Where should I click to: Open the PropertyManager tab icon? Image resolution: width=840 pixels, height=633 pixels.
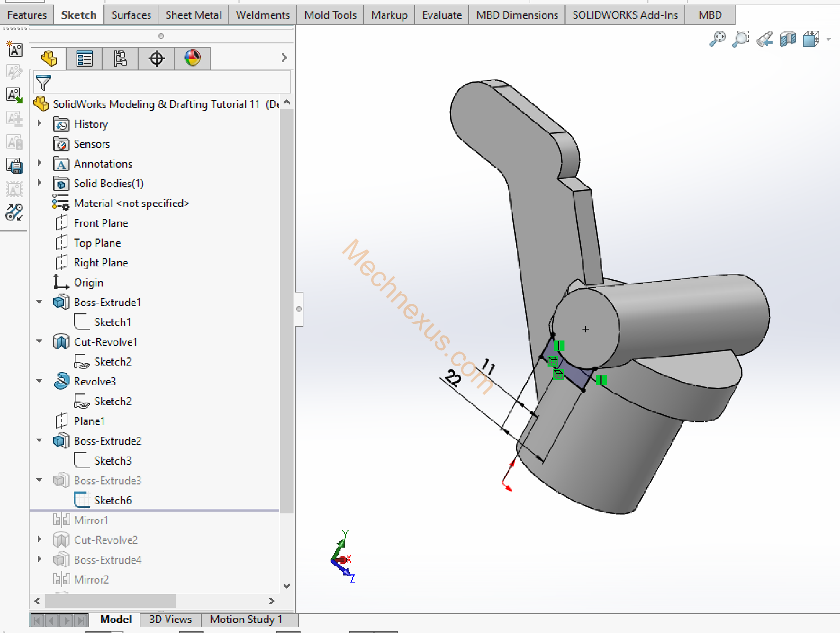[x=84, y=59]
